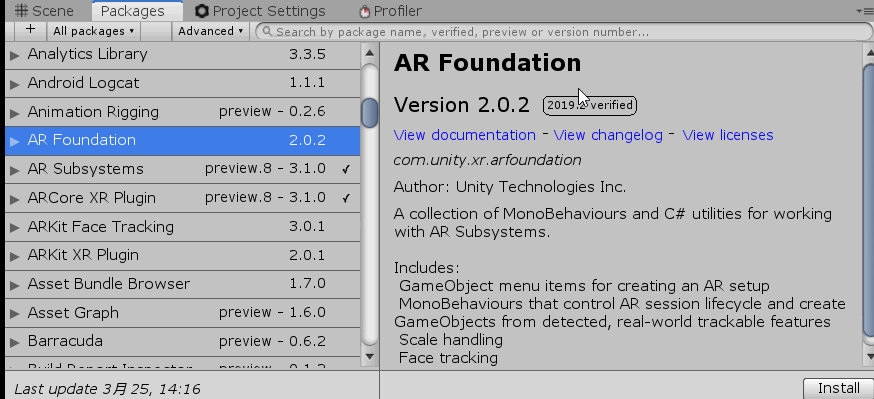The image size is (874, 399).
Task: Click the plus add-package icon
Action: click(x=30, y=30)
